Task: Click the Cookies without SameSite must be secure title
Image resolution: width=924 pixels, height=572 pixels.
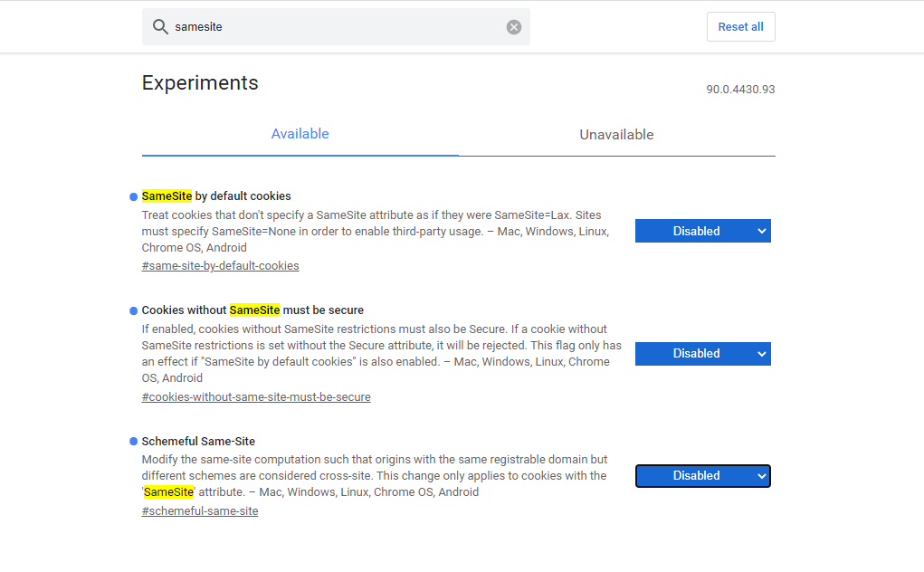Action: (x=252, y=310)
